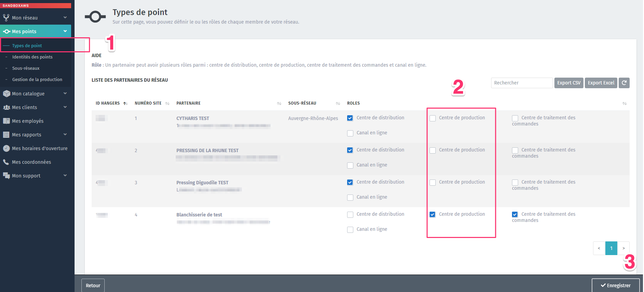This screenshot has height=292, width=644.
Task: Select page 1 in pagination
Action: click(x=611, y=248)
